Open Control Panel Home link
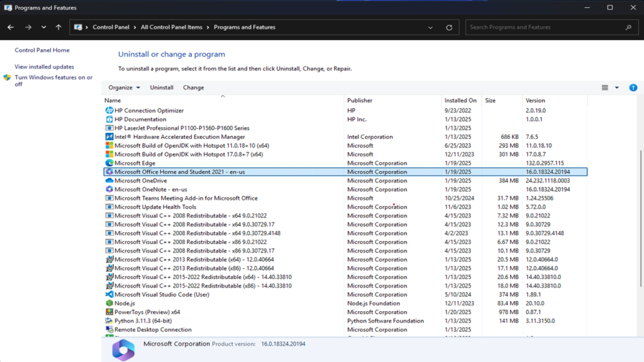Viewport: 644px width, 362px height. pyautogui.click(x=42, y=50)
